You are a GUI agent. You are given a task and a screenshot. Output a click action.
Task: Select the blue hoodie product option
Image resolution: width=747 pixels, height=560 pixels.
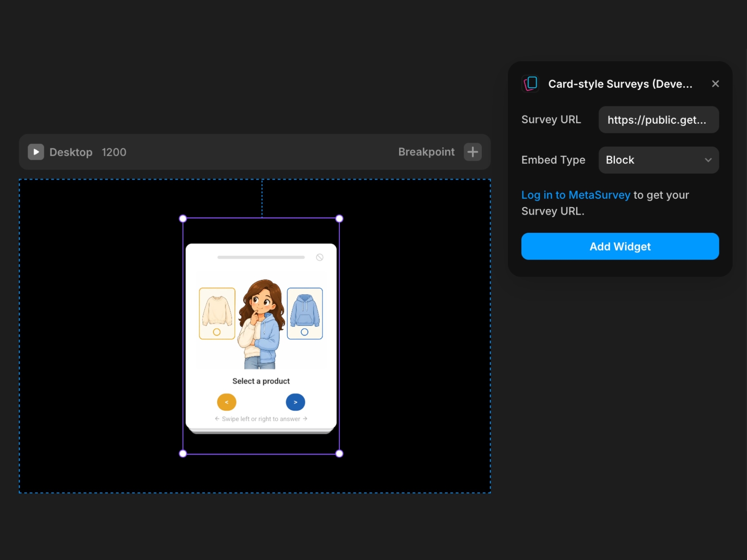click(x=305, y=314)
